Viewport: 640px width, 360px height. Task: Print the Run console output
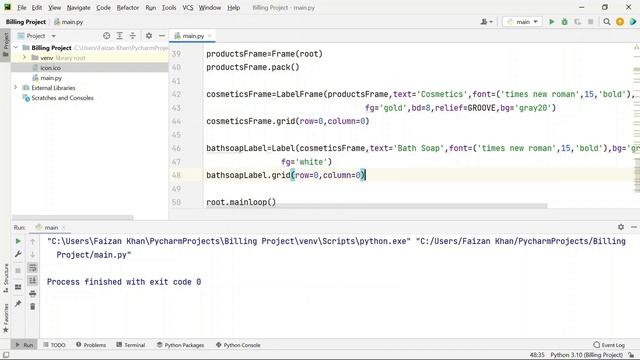point(33,293)
